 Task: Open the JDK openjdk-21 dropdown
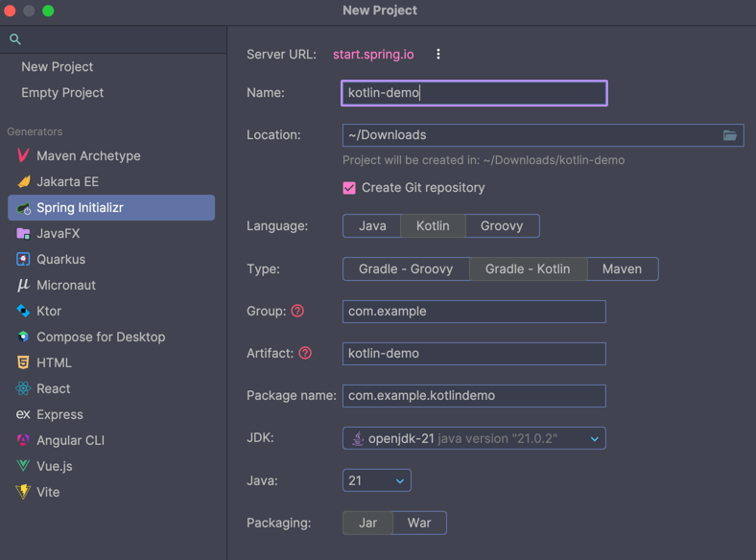pos(474,438)
